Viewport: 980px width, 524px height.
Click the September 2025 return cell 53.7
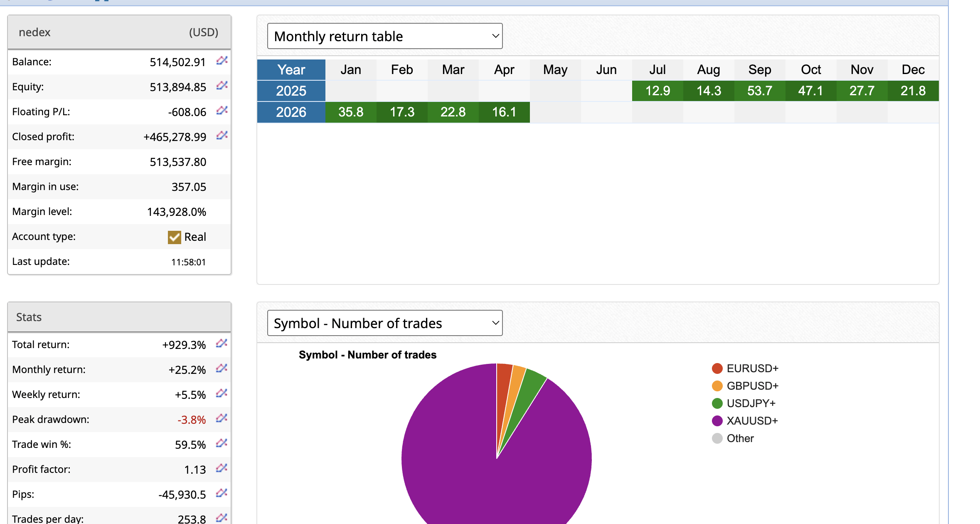[759, 91]
